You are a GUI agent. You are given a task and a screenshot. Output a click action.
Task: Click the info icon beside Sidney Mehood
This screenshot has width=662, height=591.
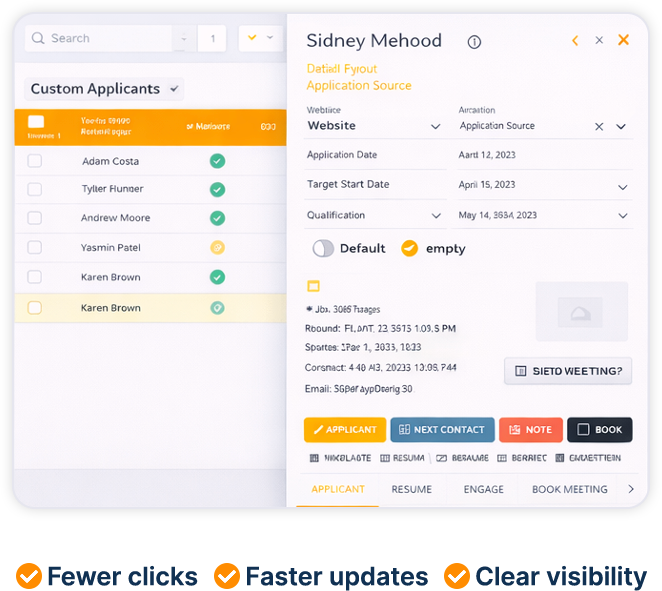point(474,42)
